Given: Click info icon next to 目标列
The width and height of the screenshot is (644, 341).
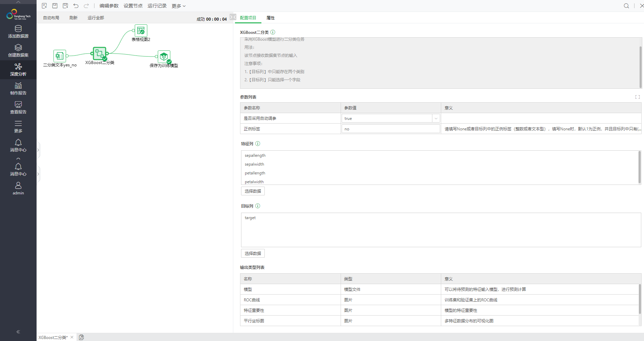Looking at the screenshot, I should pyautogui.click(x=258, y=206).
